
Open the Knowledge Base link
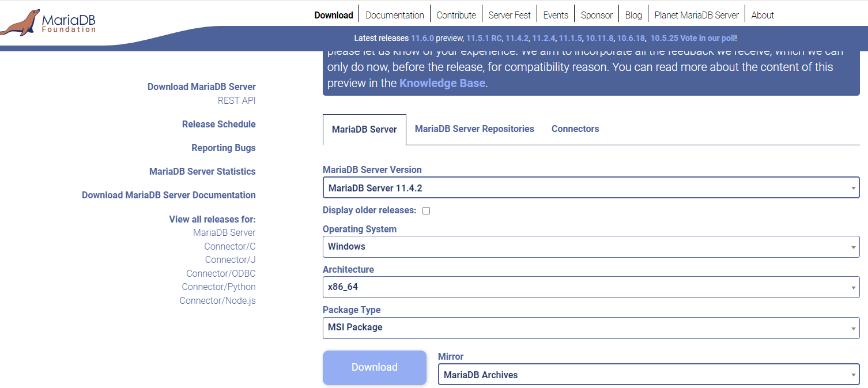pyautogui.click(x=442, y=83)
